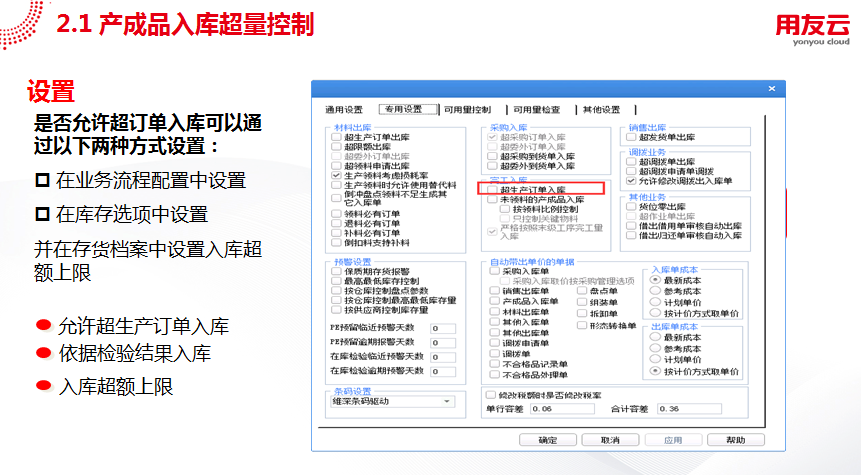The image size is (861, 475).
Task: Enable 其他入库单 checkbox
Action: [494, 322]
